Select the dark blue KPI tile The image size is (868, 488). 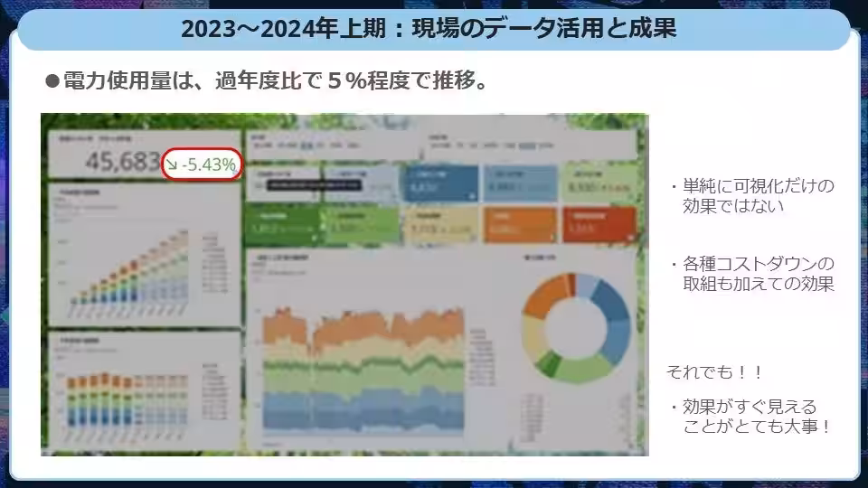click(x=441, y=183)
